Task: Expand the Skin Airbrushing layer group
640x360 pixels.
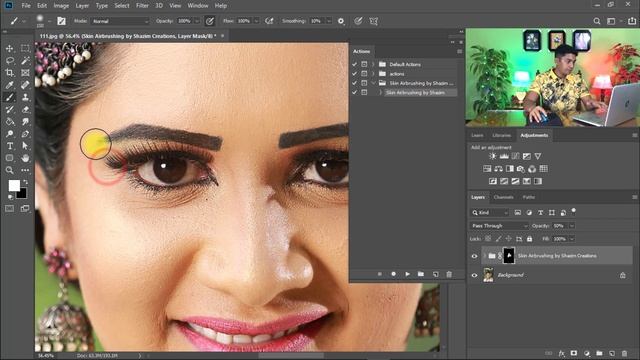Action: 484,256
